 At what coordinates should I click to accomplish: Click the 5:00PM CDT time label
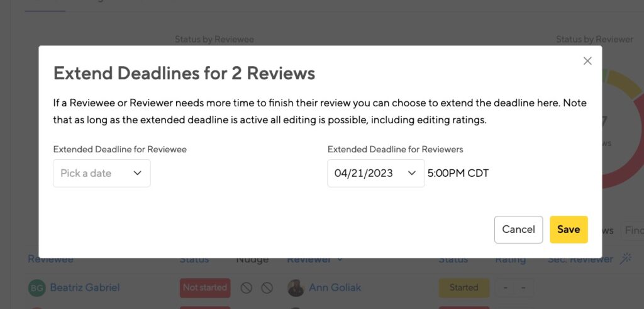(x=458, y=174)
